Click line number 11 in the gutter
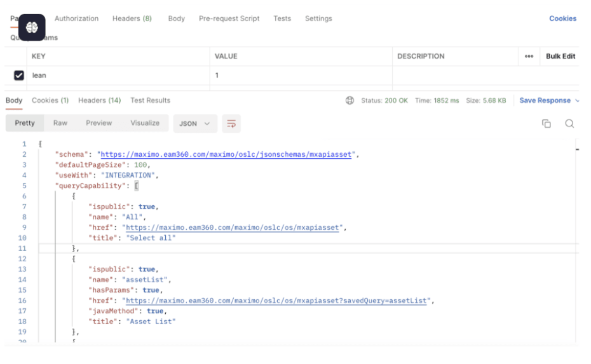 click(22, 248)
